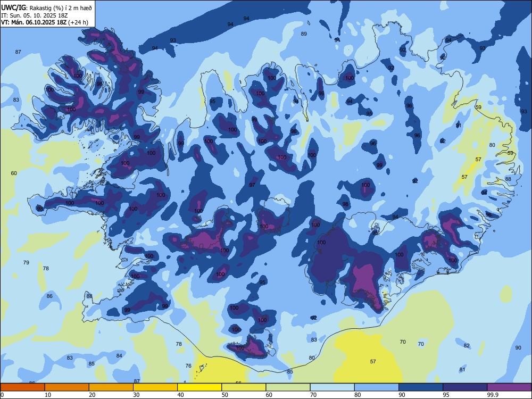
Task: Choose the 30–40 golden legend swatch
Action: pyautogui.click(x=155, y=387)
